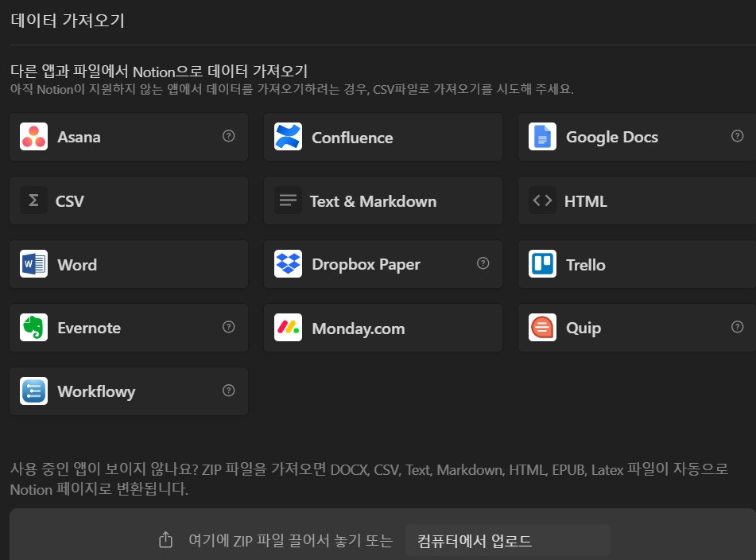Click the HTML angle brackets icon
The image size is (756, 560).
(542, 200)
